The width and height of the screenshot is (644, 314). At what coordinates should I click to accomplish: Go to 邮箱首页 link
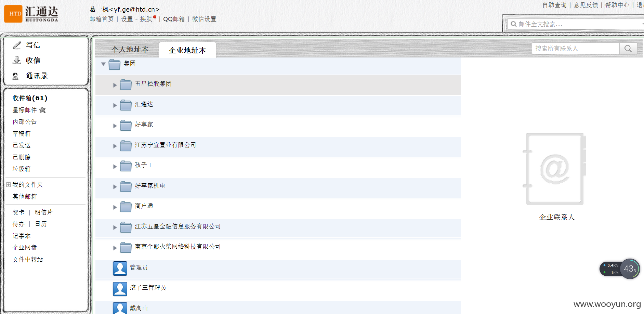click(x=102, y=19)
